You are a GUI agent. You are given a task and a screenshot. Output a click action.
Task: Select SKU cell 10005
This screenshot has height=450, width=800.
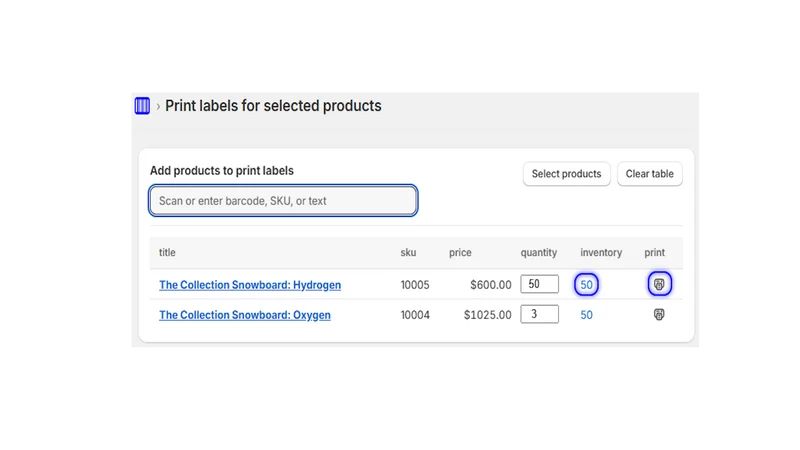pyautogui.click(x=415, y=285)
